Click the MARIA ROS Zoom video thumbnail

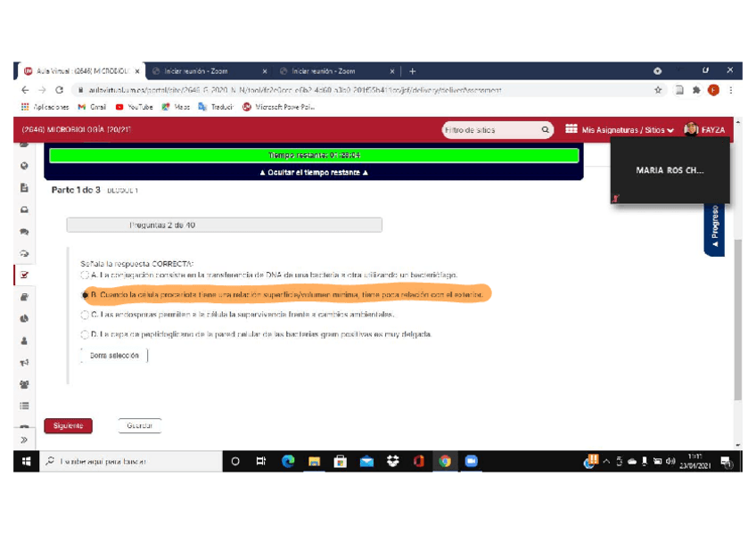click(670, 170)
